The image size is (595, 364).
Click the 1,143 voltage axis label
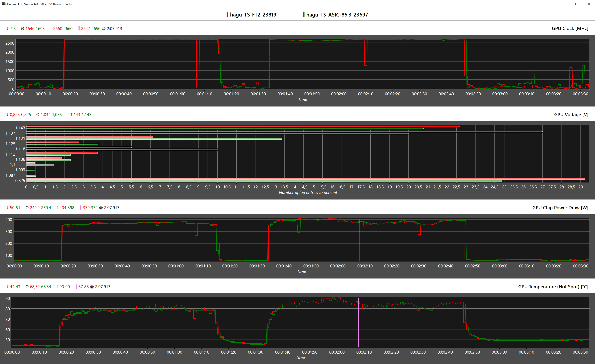pos(20,128)
